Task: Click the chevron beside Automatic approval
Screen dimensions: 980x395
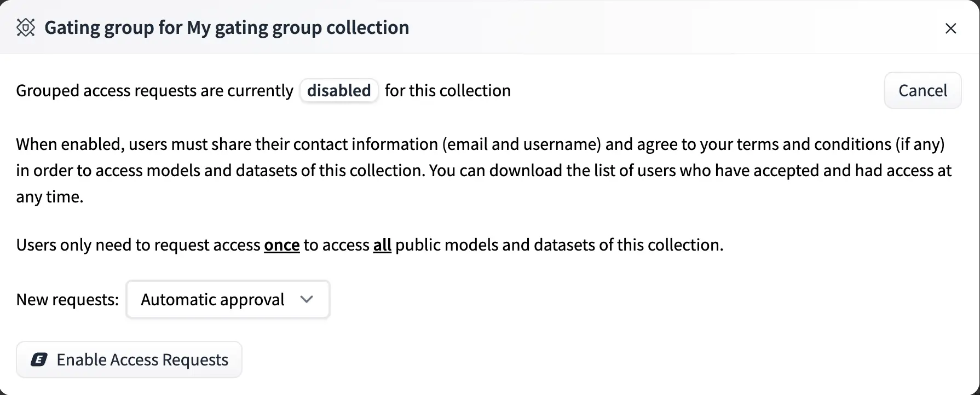Action: click(307, 299)
